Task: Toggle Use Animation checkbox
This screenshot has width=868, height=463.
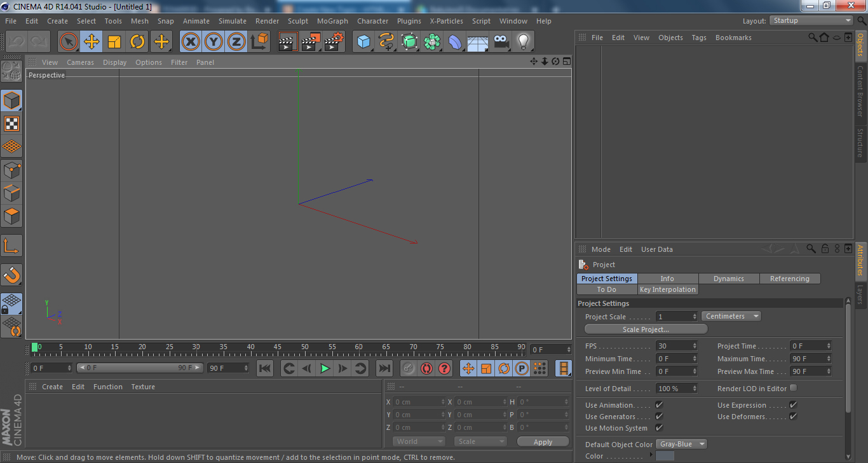Action: [x=659, y=405]
